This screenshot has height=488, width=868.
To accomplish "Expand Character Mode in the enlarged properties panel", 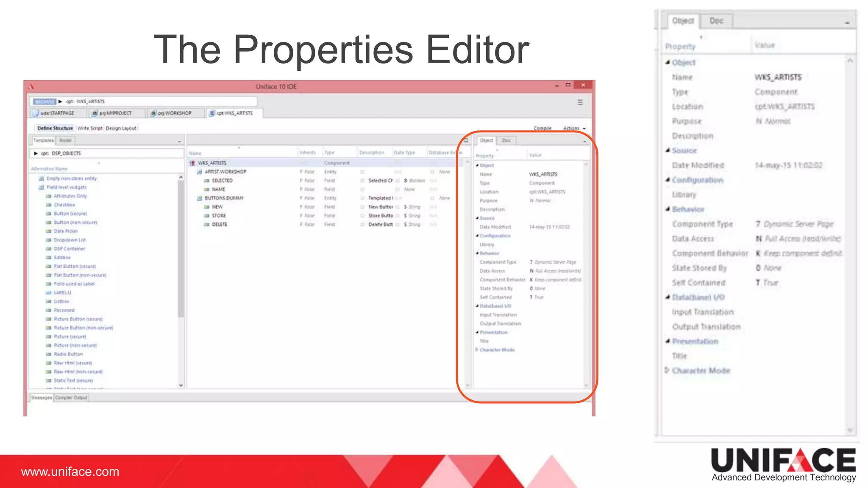I will [x=667, y=370].
